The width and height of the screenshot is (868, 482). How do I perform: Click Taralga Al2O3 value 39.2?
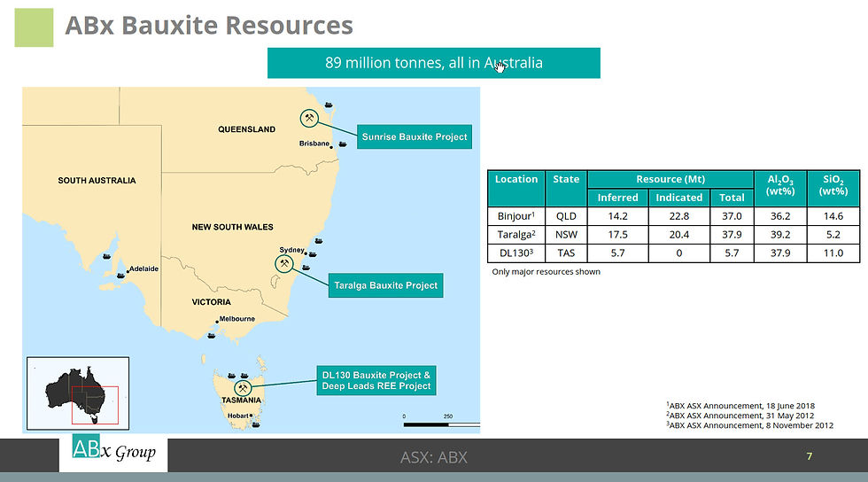(780, 234)
